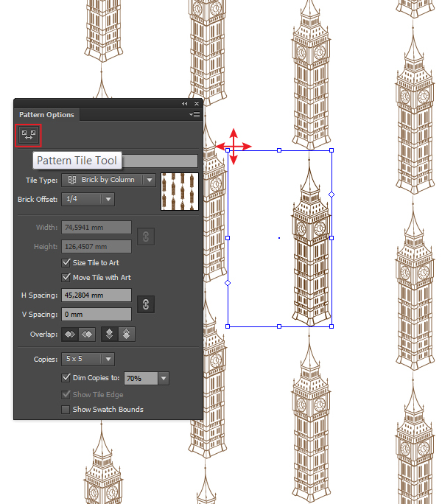Click the Width field showing 74,5941 mm
The image size is (442, 504).
(97, 228)
